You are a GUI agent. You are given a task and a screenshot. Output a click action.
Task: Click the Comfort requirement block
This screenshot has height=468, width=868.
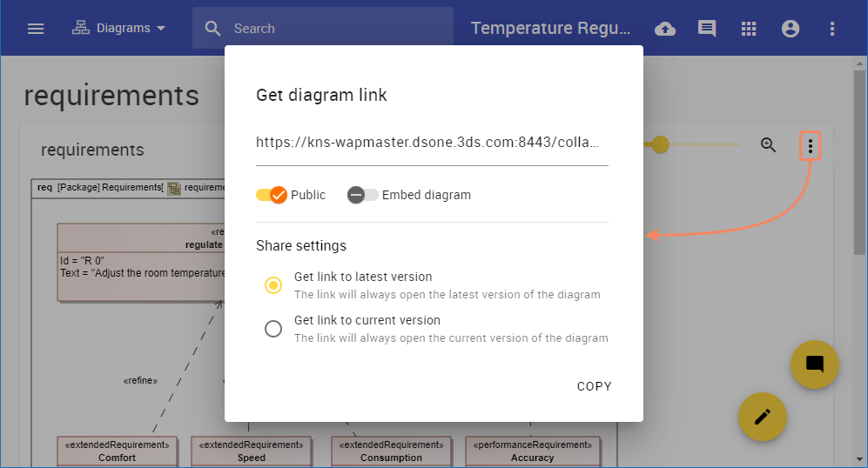pyautogui.click(x=117, y=451)
